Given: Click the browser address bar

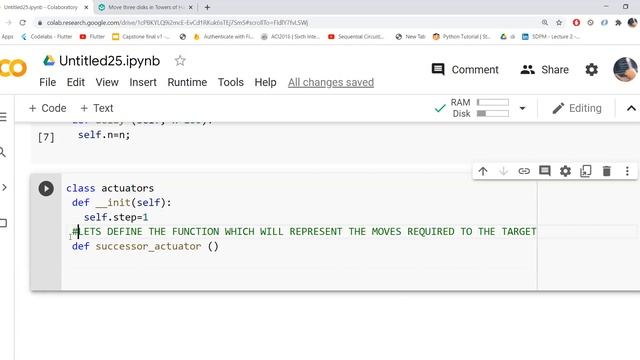Looking at the screenshot, I should tap(286, 23).
